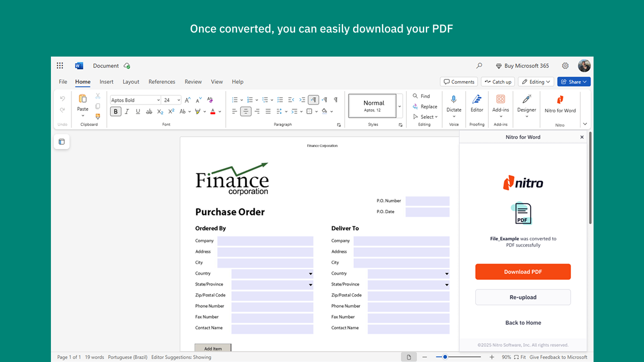Open the font size dropdown
644x362 pixels.
pyautogui.click(x=179, y=100)
